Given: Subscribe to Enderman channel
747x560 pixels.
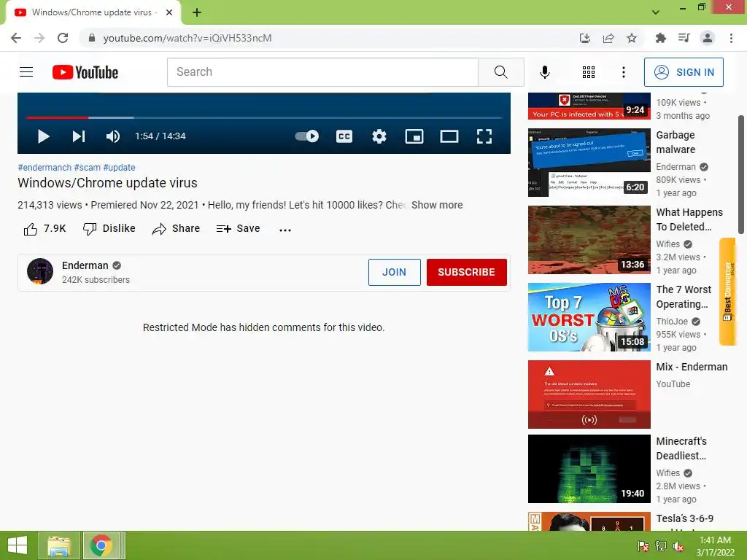Looking at the screenshot, I should [x=466, y=272].
